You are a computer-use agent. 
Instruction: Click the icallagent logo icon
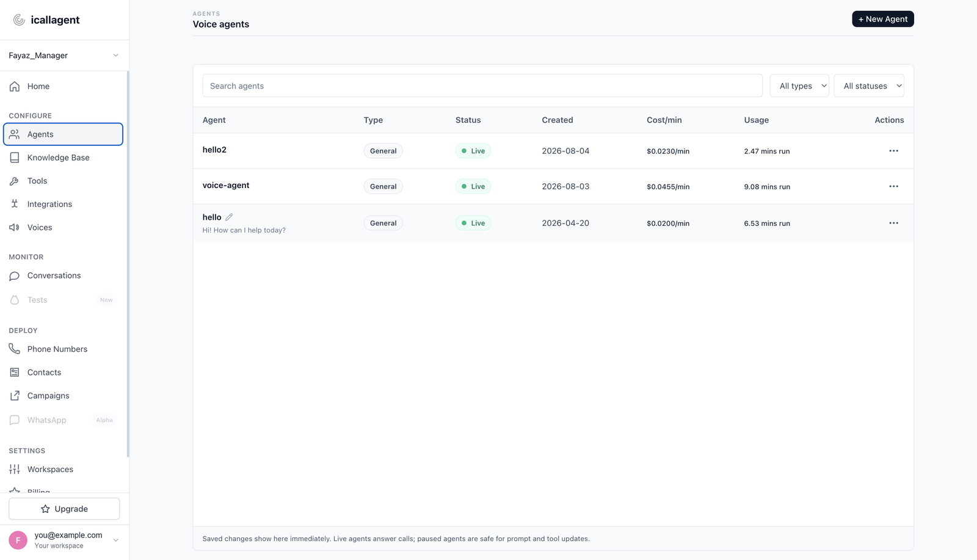[x=19, y=20]
